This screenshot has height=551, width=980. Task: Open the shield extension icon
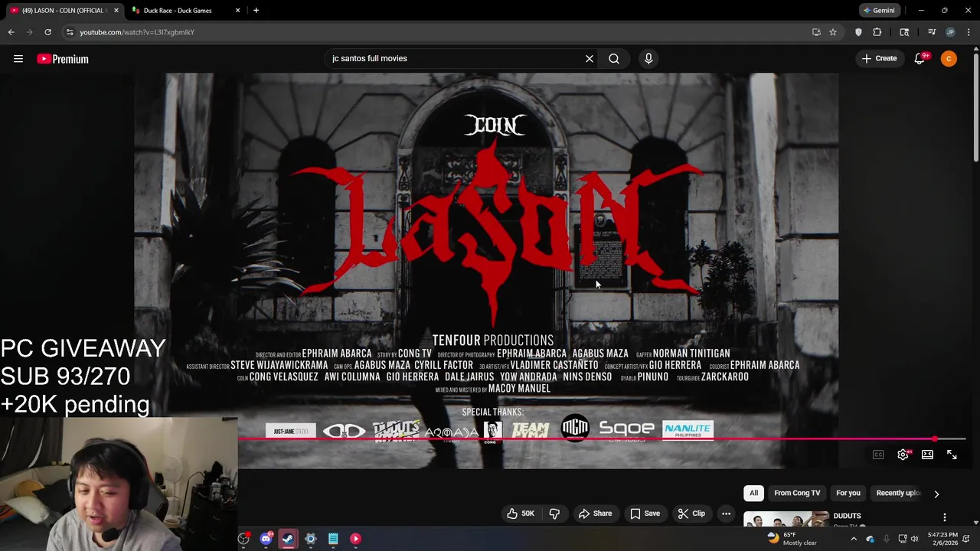pyautogui.click(x=858, y=32)
